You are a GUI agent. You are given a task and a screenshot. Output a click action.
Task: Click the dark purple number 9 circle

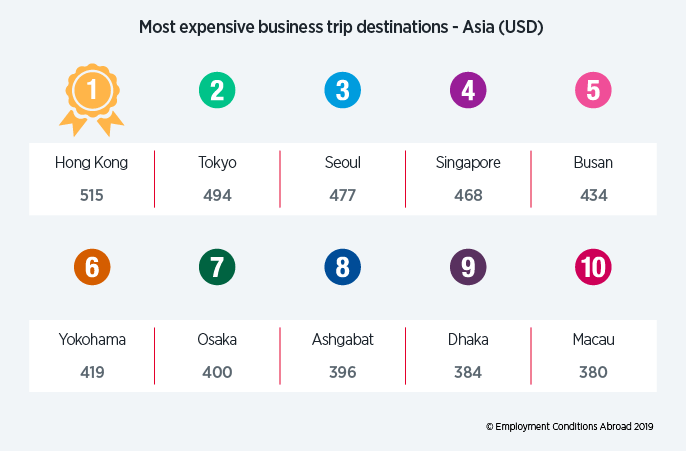(x=468, y=267)
